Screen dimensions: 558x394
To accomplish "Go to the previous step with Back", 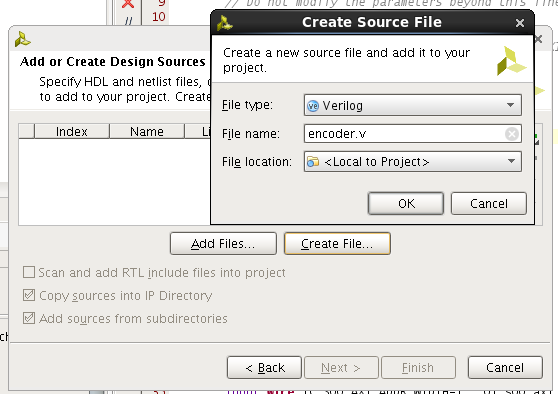I will click(264, 367).
